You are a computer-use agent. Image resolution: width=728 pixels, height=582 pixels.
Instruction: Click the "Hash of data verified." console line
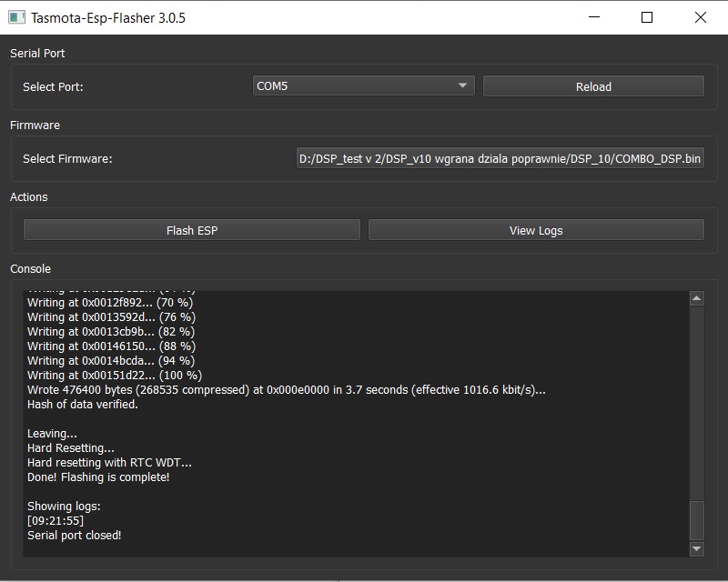click(x=83, y=404)
